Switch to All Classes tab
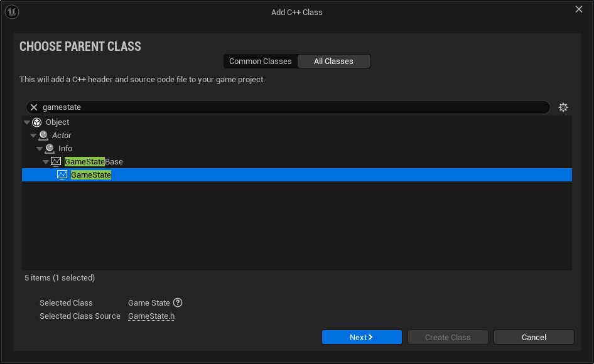 [333, 62]
